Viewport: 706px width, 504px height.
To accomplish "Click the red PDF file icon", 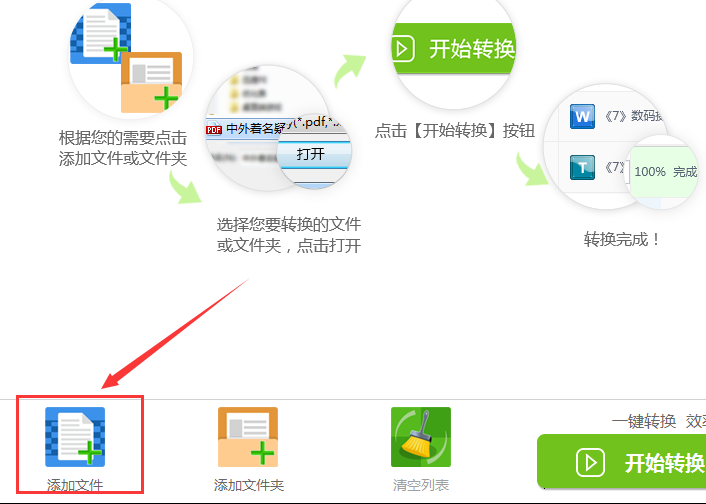I will [x=214, y=130].
